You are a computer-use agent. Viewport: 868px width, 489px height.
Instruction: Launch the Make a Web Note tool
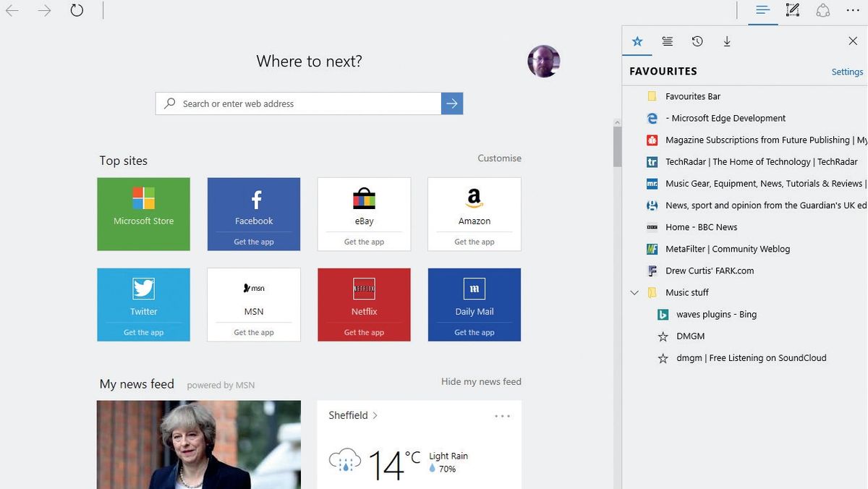[792, 10]
